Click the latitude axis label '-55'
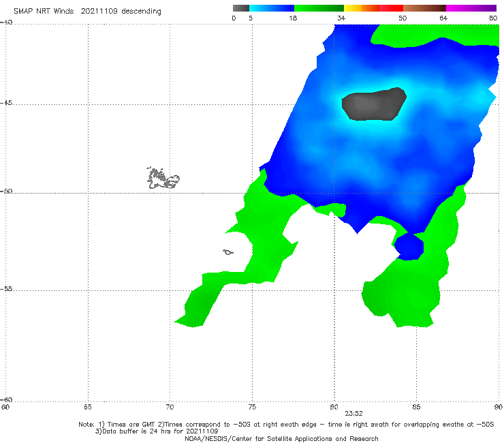 (x=6, y=288)
